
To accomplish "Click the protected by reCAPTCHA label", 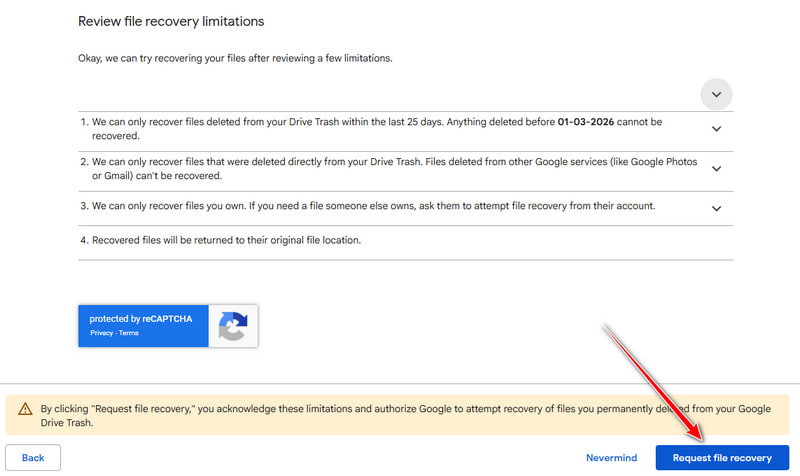I will click(141, 319).
